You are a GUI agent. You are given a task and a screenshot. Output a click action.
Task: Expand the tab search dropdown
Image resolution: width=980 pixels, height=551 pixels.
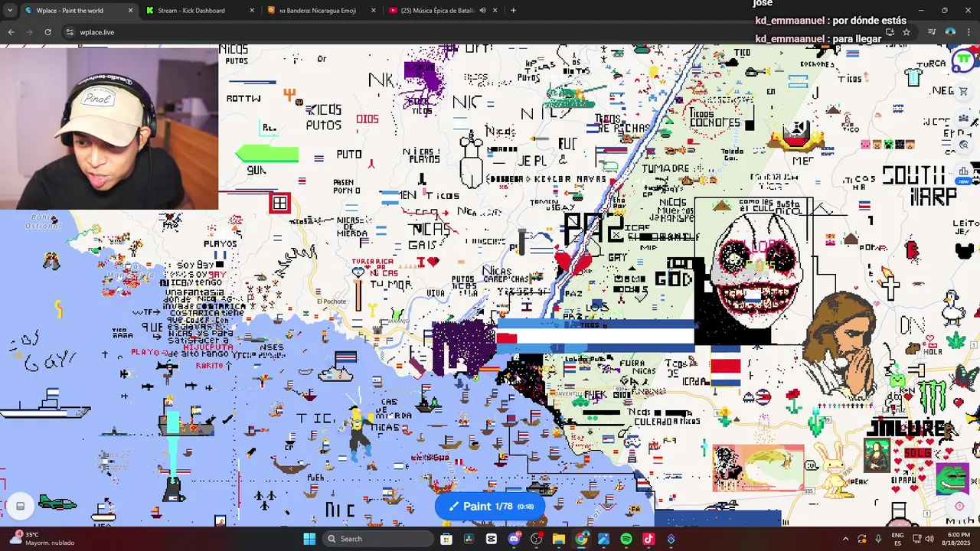10,11
